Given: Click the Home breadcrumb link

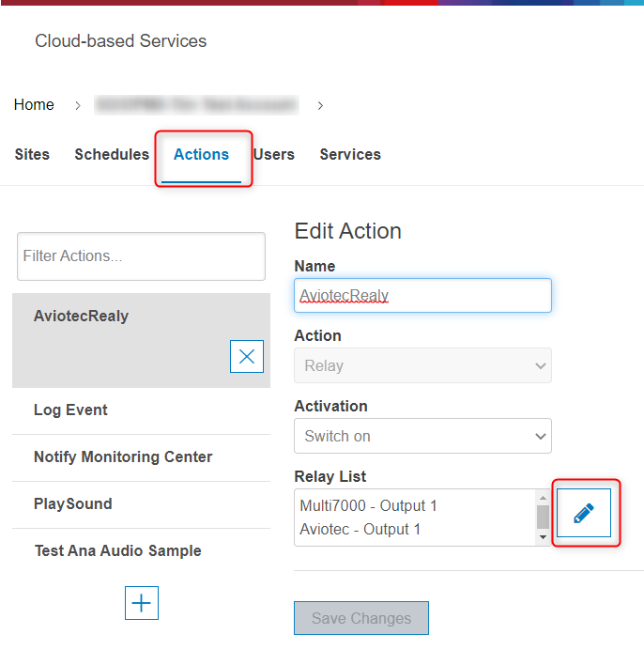Looking at the screenshot, I should tap(34, 105).
